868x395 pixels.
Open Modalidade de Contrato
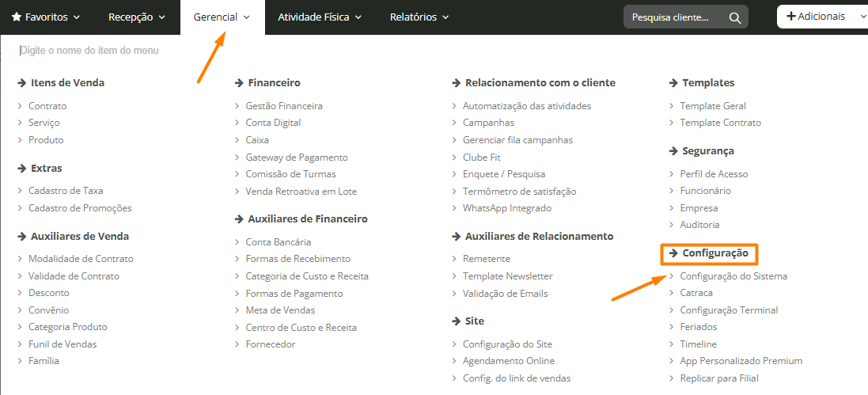81,259
